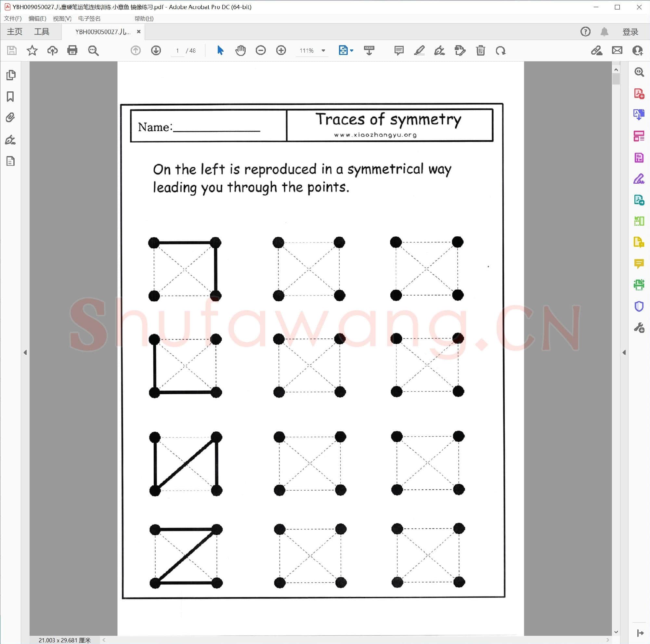Expand the left navigation pane arrow
Viewport: 650px width, 644px height.
pyautogui.click(x=25, y=352)
